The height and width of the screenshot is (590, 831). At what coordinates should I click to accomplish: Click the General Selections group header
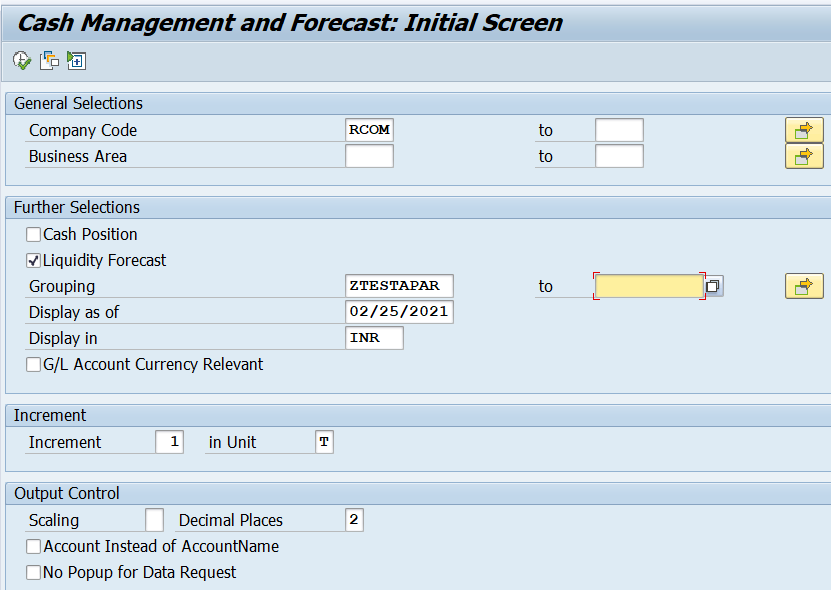tap(78, 103)
